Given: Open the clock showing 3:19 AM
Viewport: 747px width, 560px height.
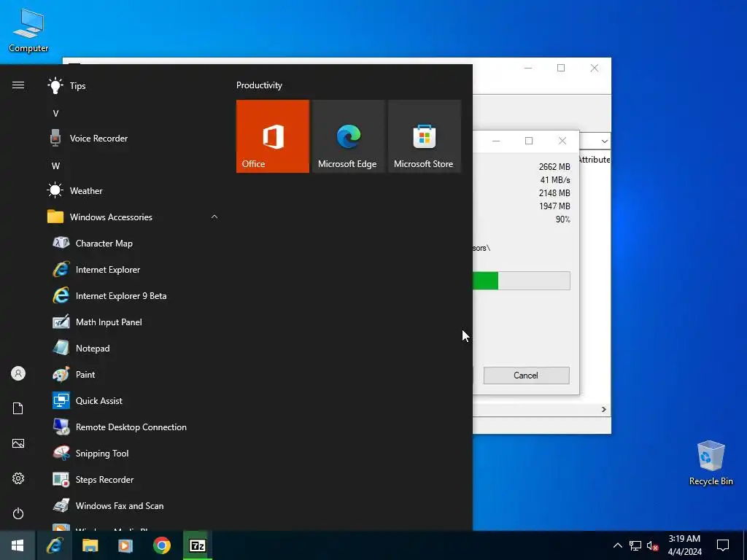Looking at the screenshot, I should [x=684, y=545].
